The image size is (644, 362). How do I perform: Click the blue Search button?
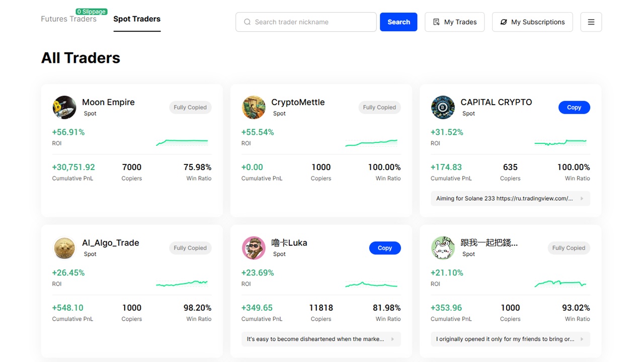(x=398, y=22)
